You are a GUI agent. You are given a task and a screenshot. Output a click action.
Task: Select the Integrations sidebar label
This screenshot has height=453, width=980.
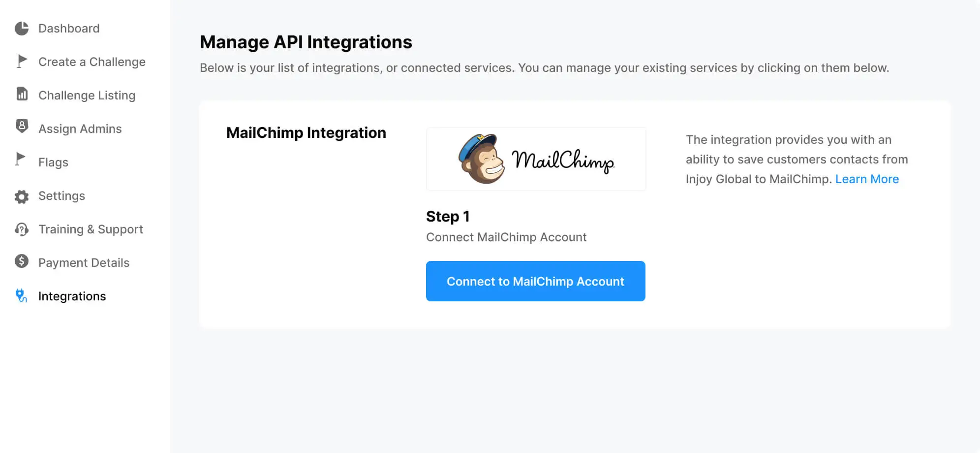coord(72,296)
